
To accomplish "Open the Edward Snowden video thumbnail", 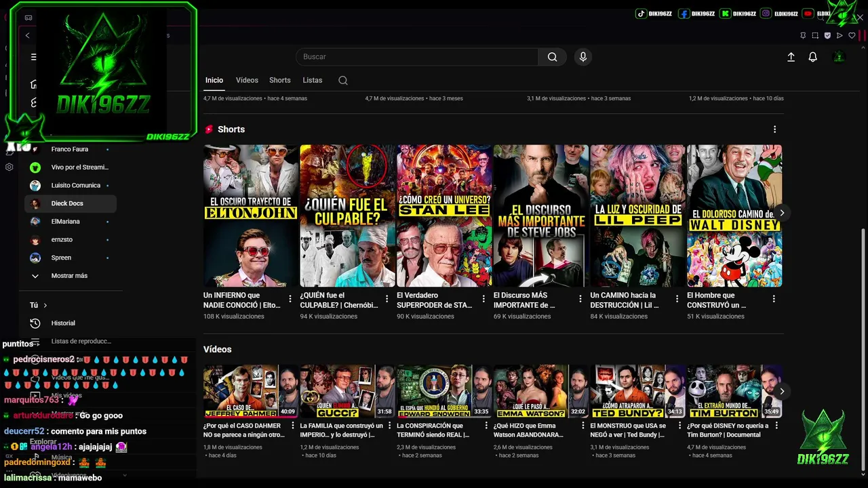I will [444, 391].
